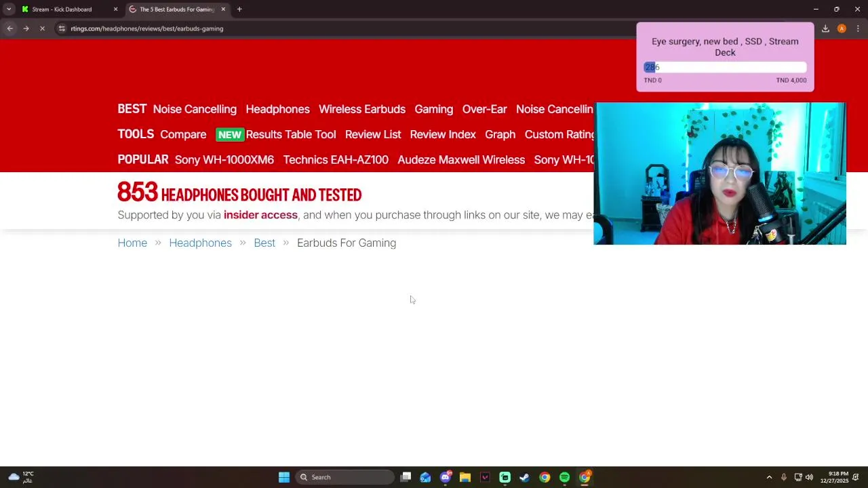The height and width of the screenshot is (488, 868).
Task: Open the Custom Rating tool link
Action: [x=559, y=134]
